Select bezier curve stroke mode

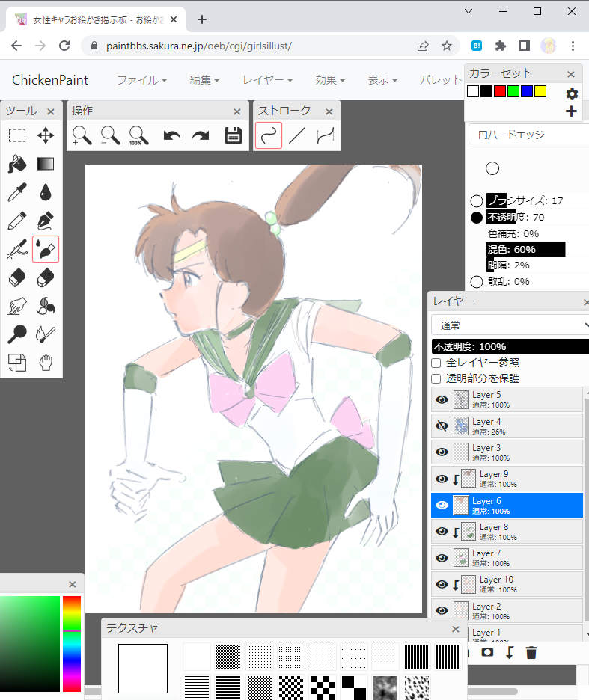coord(326,135)
